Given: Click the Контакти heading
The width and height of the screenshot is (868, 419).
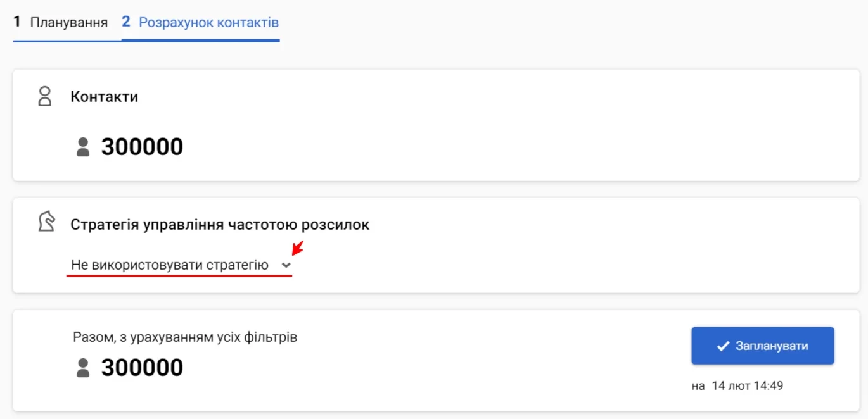Looking at the screenshot, I should pos(105,97).
